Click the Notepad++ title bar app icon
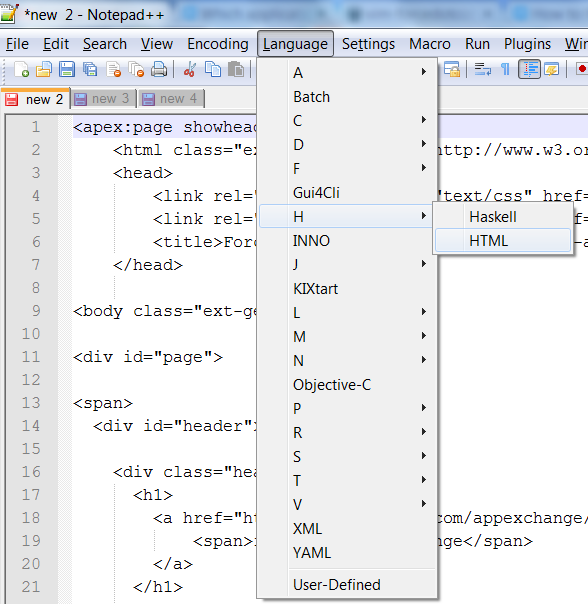 pos(9,13)
